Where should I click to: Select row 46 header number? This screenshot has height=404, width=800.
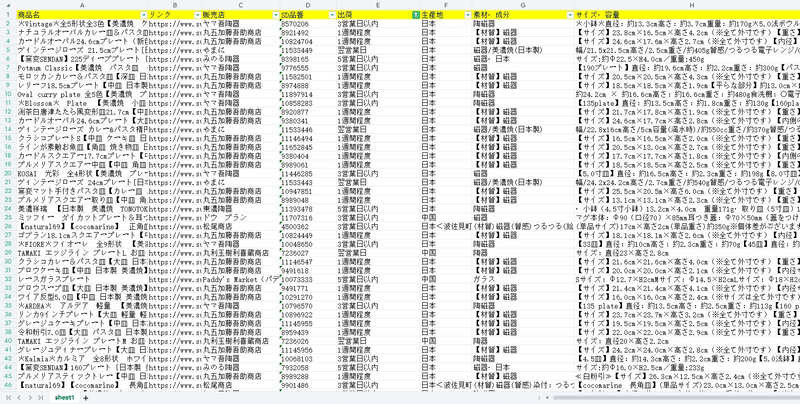[8, 385]
